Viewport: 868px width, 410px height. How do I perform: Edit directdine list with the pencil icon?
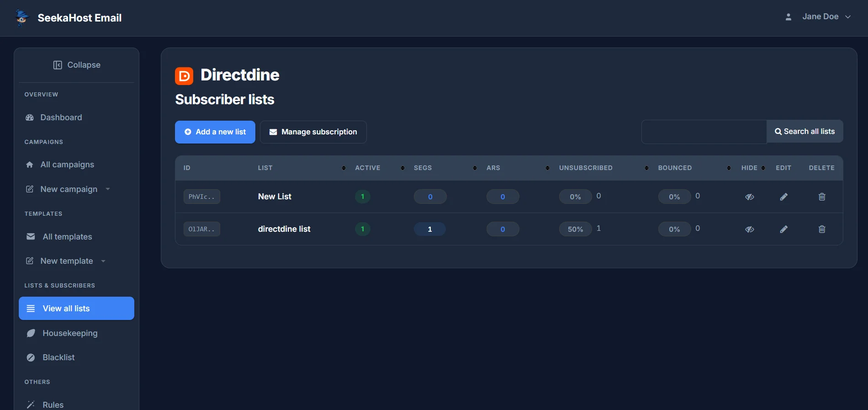[x=783, y=229]
